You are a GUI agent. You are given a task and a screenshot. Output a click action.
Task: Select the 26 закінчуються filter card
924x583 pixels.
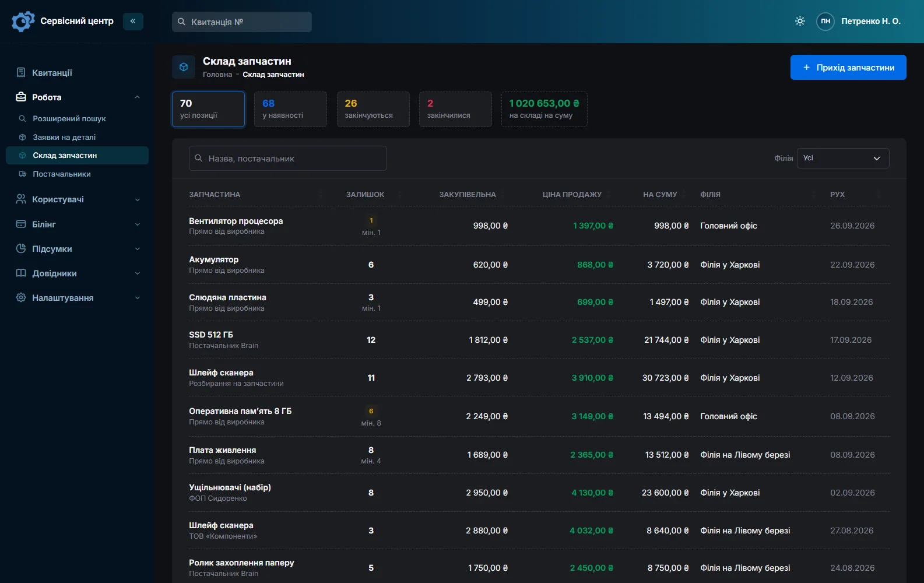tap(373, 109)
